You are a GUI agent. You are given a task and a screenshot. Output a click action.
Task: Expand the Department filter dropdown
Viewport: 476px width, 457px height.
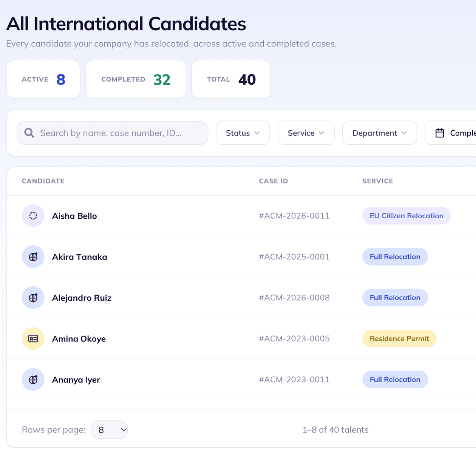point(379,133)
